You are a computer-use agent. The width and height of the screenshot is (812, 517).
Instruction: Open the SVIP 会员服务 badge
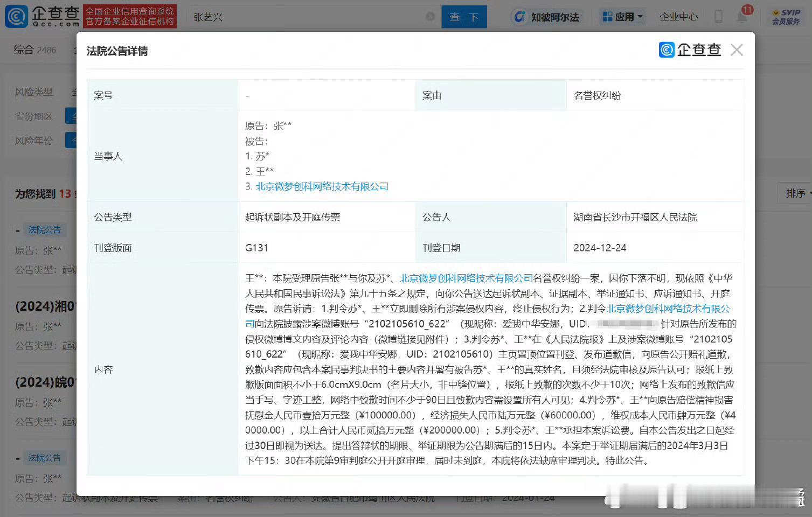[786, 17]
